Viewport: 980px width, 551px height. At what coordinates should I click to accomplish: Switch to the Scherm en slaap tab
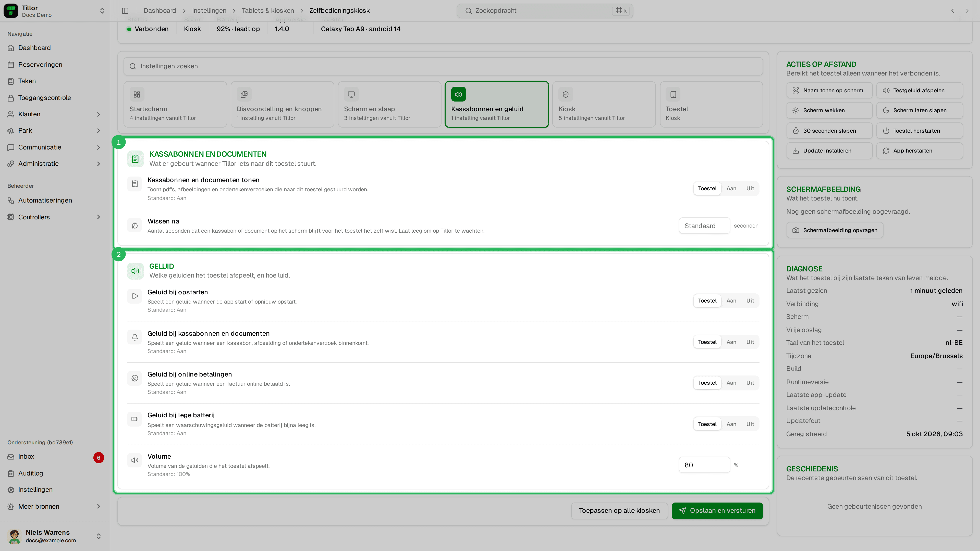(389, 104)
